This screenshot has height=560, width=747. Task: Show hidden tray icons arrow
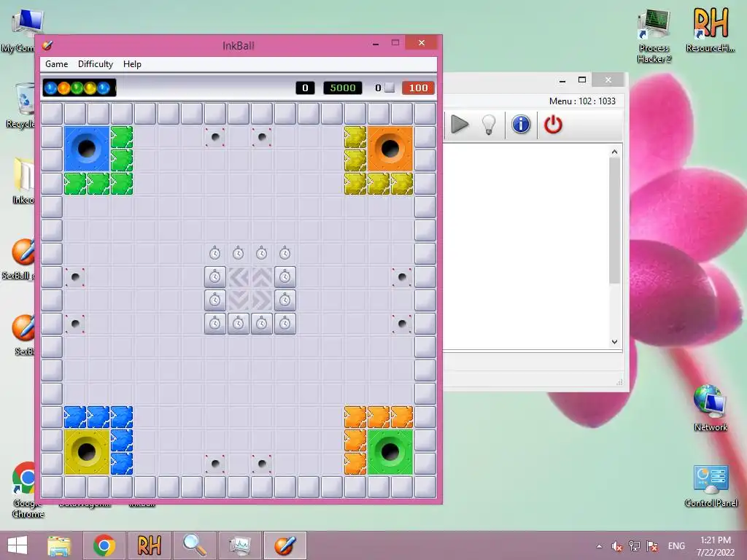pyautogui.click(x=600, y=546)
